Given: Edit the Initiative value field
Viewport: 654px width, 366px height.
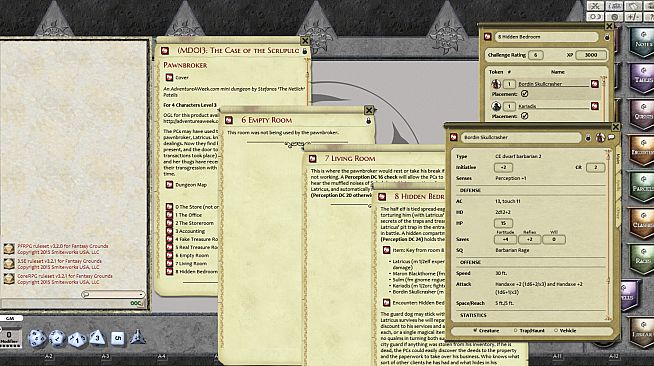Looking at the screenshot, I should tap(503, 168).
